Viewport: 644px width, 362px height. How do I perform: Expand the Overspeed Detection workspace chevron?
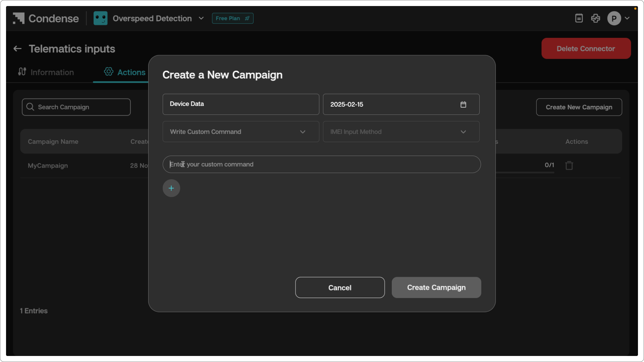[x=201, y=18]
